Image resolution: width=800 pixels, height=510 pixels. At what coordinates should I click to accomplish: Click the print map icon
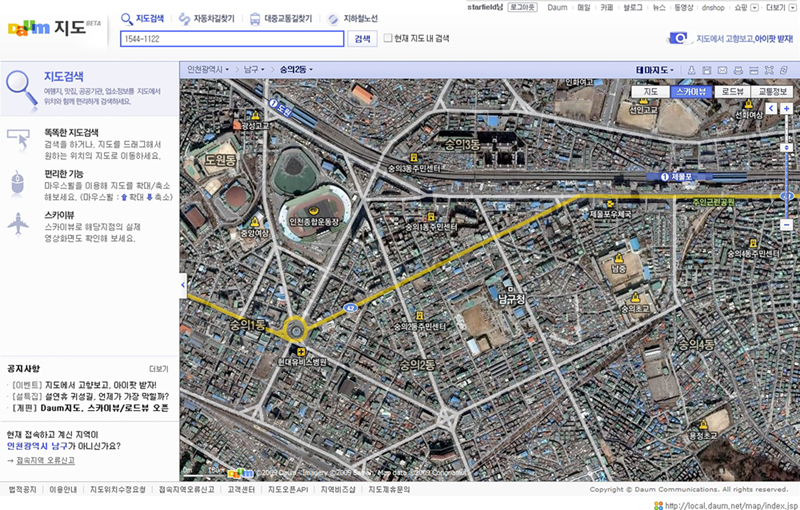point(738,70)
